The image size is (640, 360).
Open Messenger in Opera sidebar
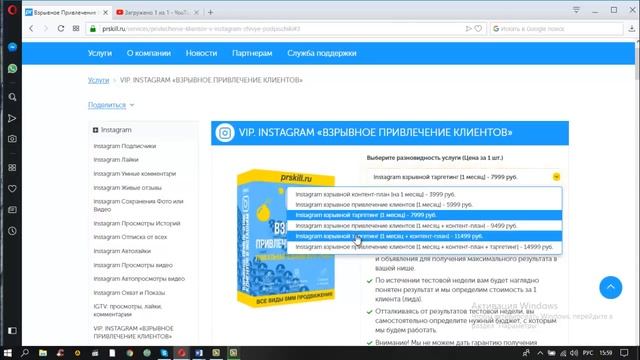tap(12, 47)
